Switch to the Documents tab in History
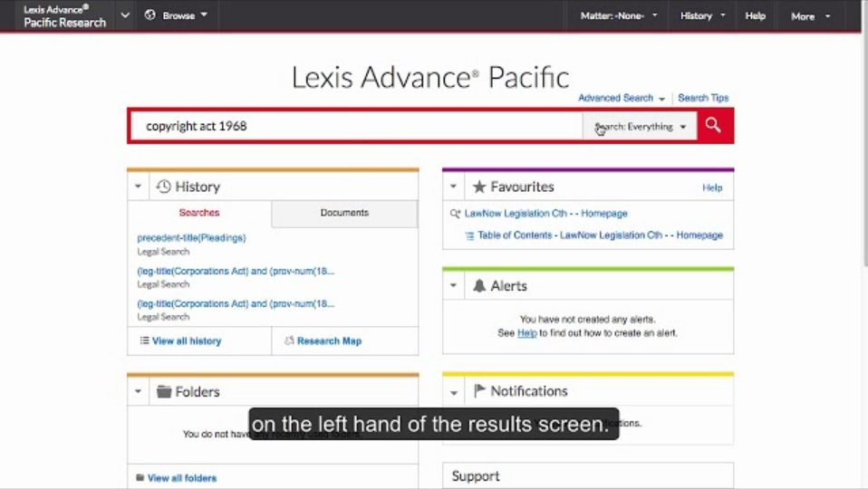 pyautogui.click(x=344, y=213)
